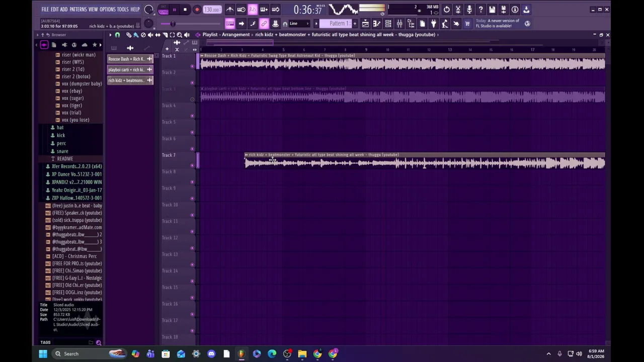Viewport: 644px width, 362px height.
Task: Toggle the metronome icon
Action: [x=229, y=10]
